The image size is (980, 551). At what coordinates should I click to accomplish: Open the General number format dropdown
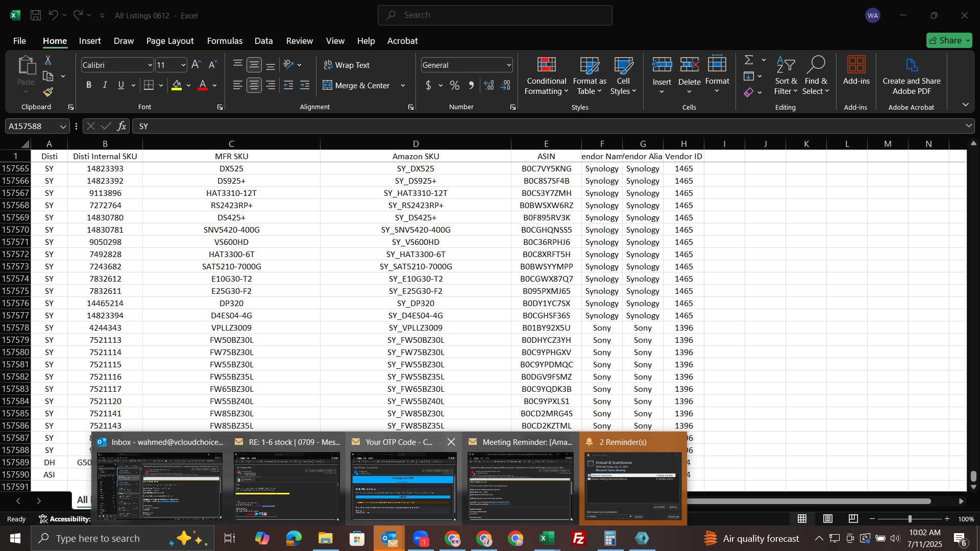point(509,65)
